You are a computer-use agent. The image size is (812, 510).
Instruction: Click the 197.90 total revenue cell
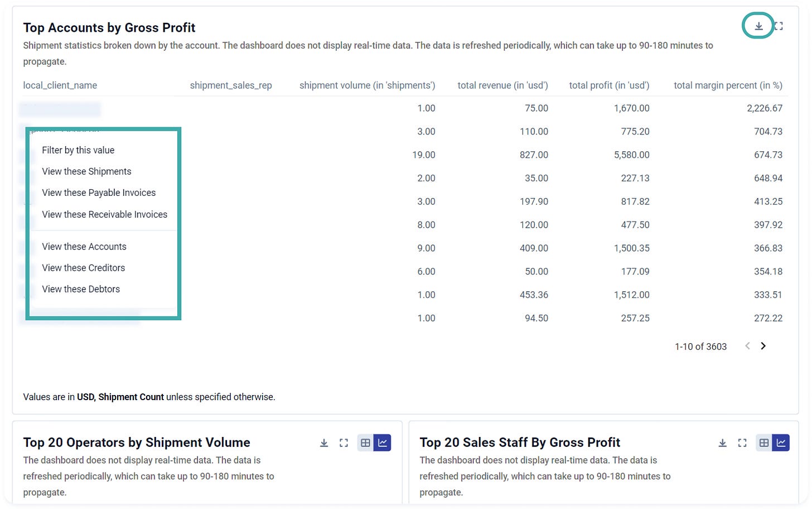[x=534, y=201]
